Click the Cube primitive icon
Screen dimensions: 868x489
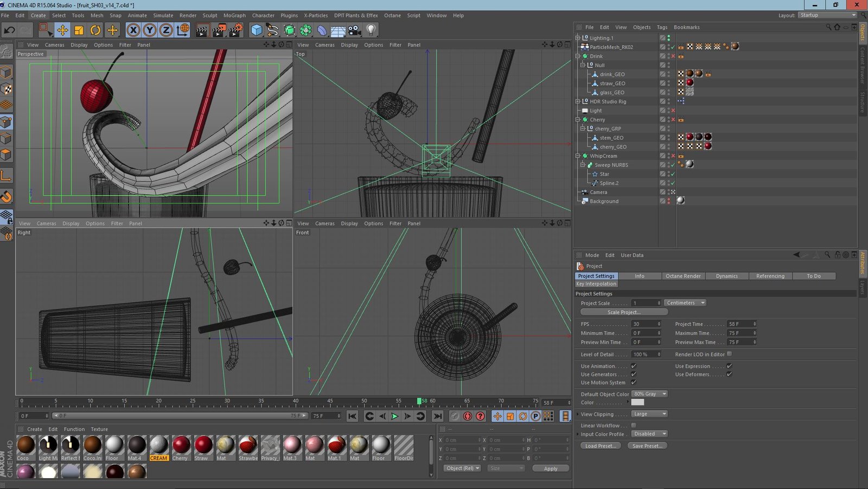pos(256,30)
